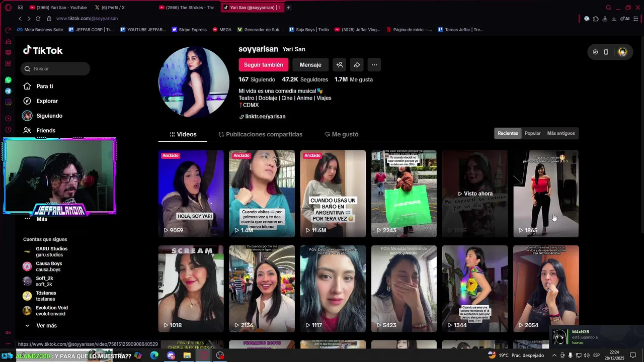This screenshot has height=362, width=644.
Task: Switch to the Me gustó tab
Action: point(341,134)
